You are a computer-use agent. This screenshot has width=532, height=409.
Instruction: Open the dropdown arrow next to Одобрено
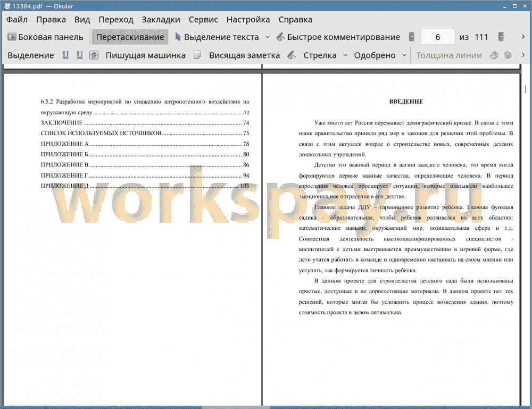(x=404, y=55)
